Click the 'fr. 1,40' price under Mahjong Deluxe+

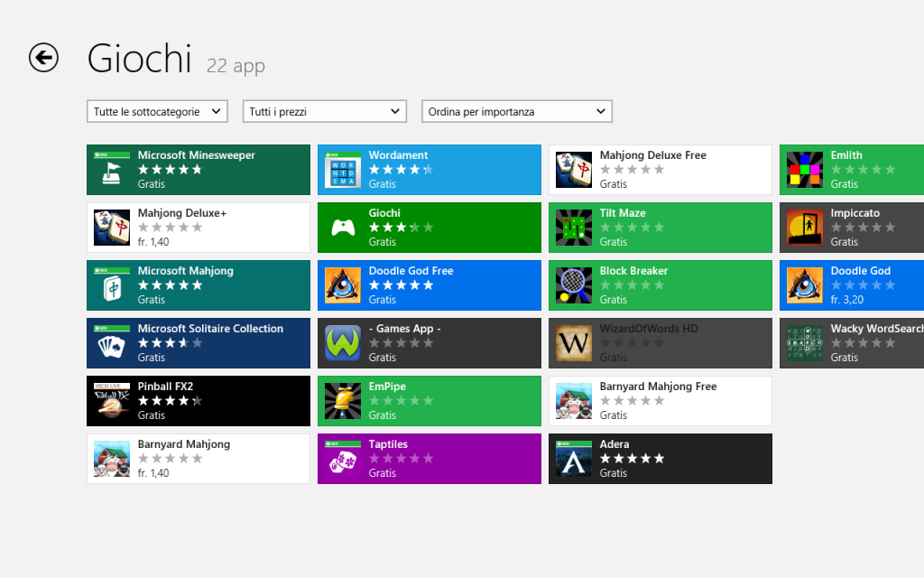(x=153, y=242)
